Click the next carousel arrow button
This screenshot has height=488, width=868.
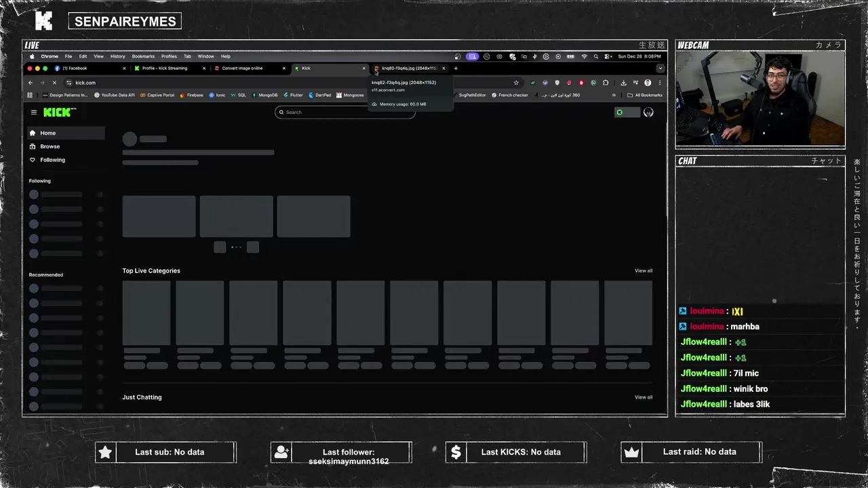tap(253, 247)
